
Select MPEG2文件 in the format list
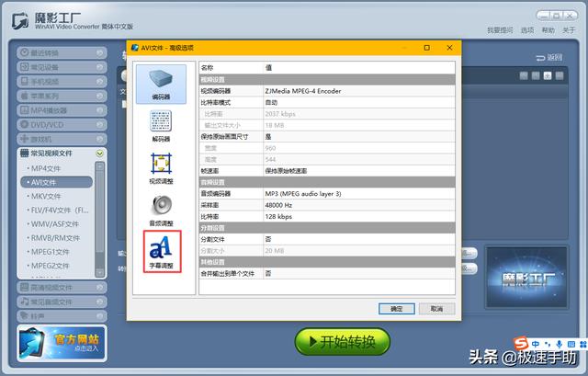click(x=50, y=266)
